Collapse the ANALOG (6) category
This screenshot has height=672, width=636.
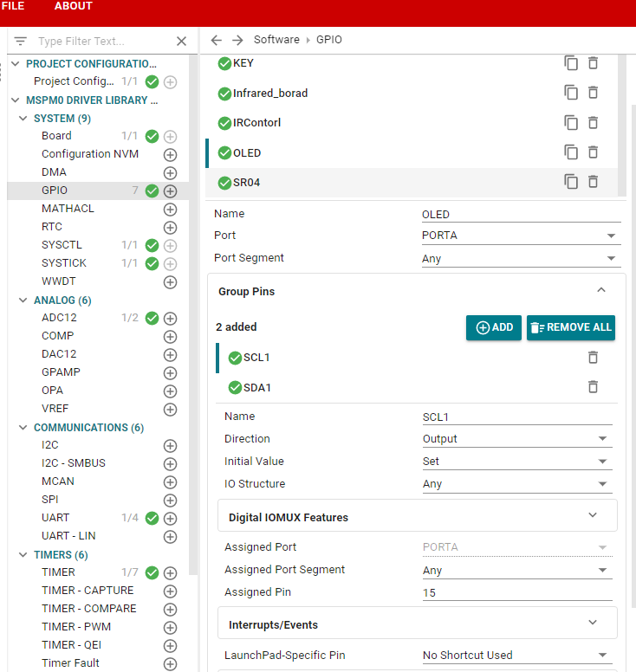[x=23, y=300]
